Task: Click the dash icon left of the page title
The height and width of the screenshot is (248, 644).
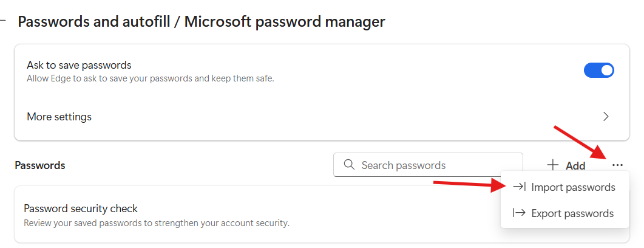Action: click(3, 21)
